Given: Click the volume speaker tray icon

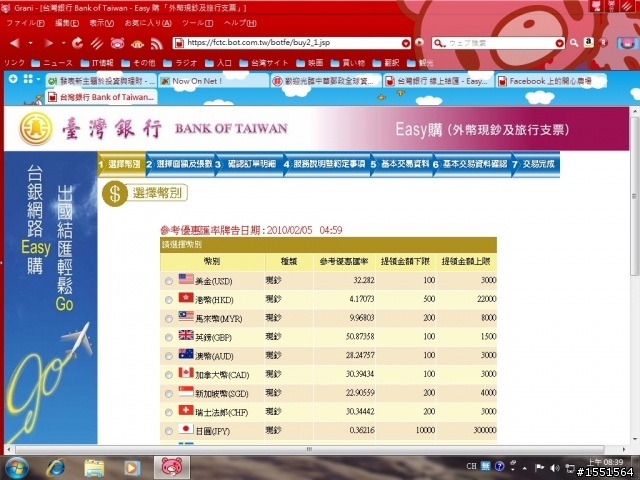Looking at the screenshot, I should (555, 468).
